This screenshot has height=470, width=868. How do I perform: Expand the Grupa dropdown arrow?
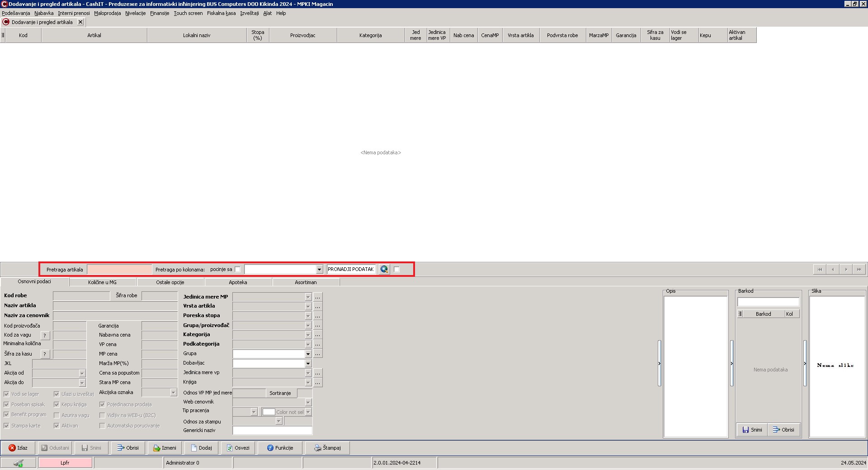pos(308,354)
